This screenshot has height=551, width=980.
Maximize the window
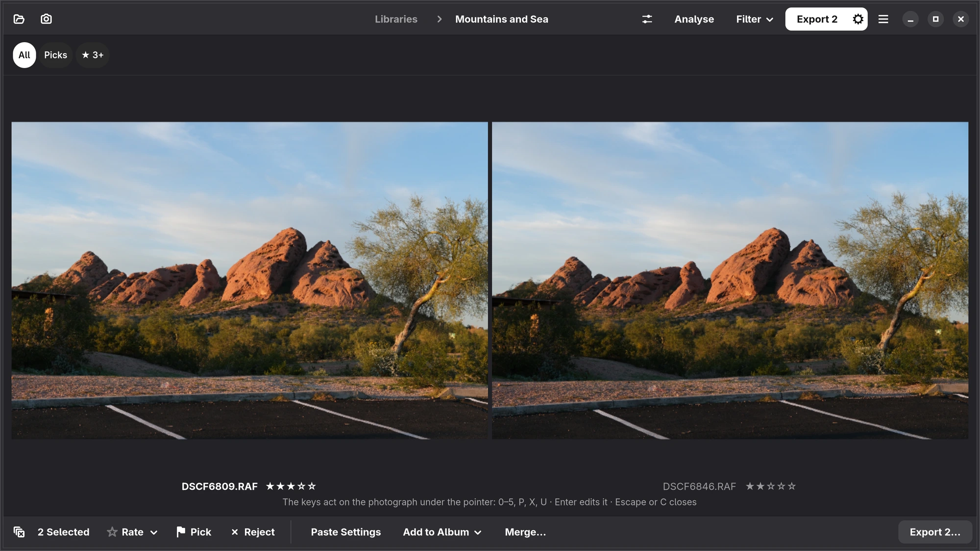coord(935,19)
